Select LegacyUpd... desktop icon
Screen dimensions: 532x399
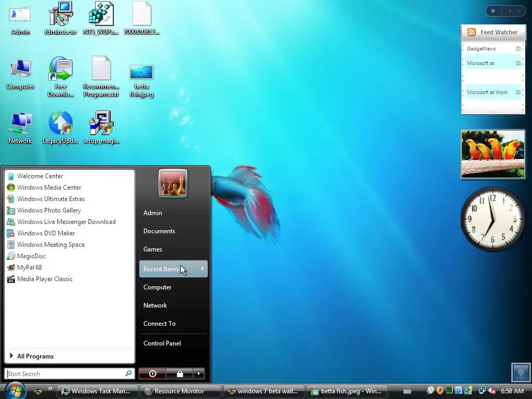tap(60, 128)
